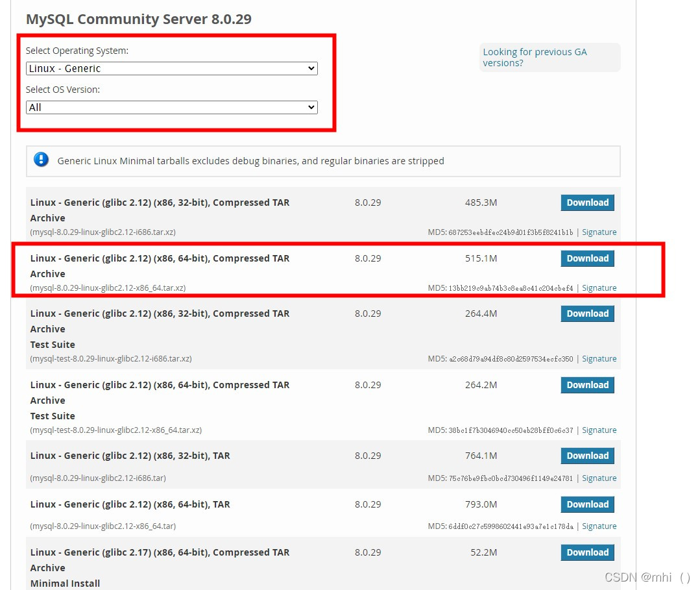
Task: Click the 515.1M file size value
Action: pos(481,258)
